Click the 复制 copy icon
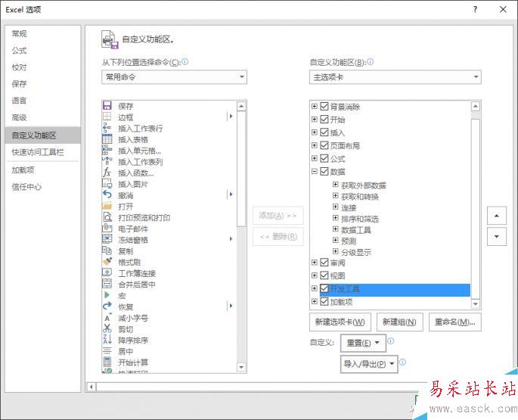 (107, 250)
